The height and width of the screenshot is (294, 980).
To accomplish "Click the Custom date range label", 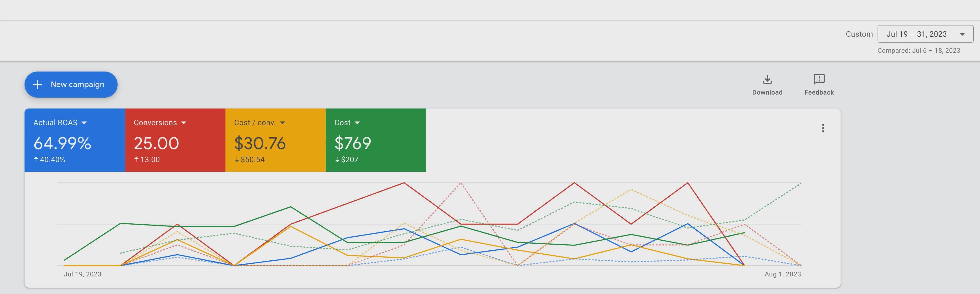I will pos(859,34).
